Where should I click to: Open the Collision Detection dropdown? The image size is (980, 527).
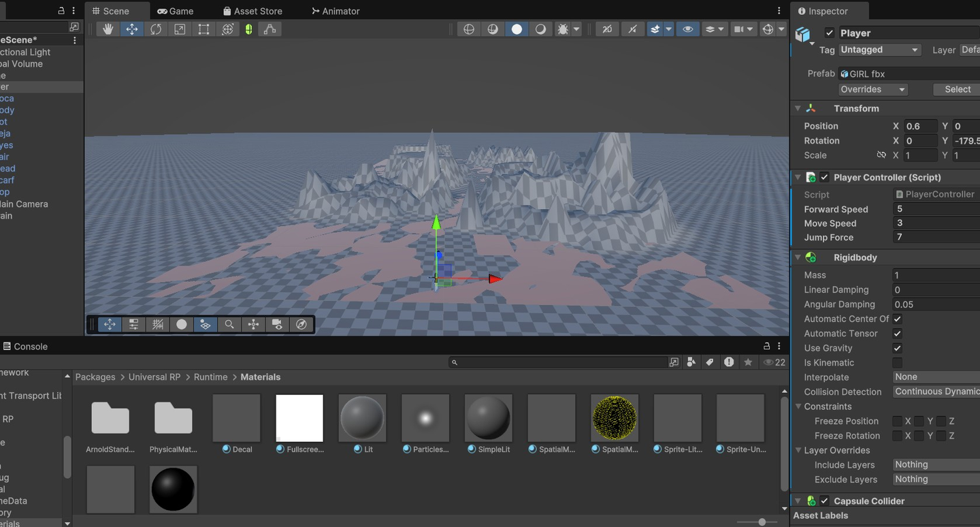(x=936, y=392)
